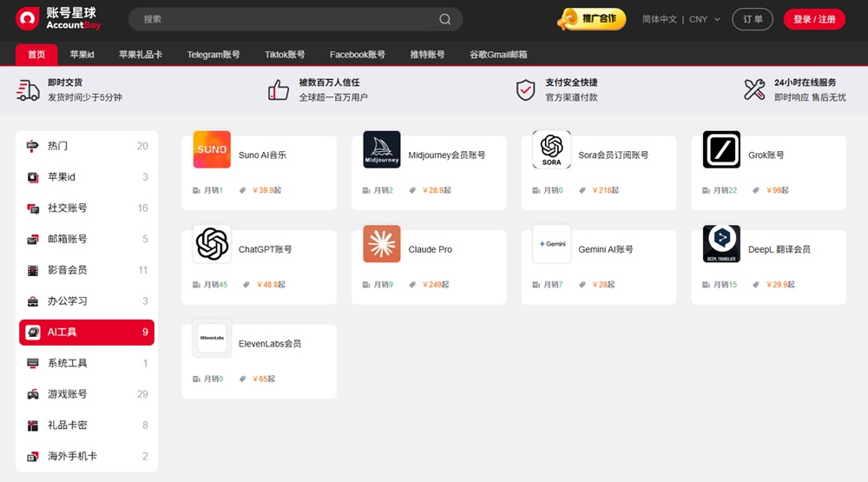The height and width of the screenshot is (482, 868).
Task: Click the ¥99起 Grok price
Action: 777,190
